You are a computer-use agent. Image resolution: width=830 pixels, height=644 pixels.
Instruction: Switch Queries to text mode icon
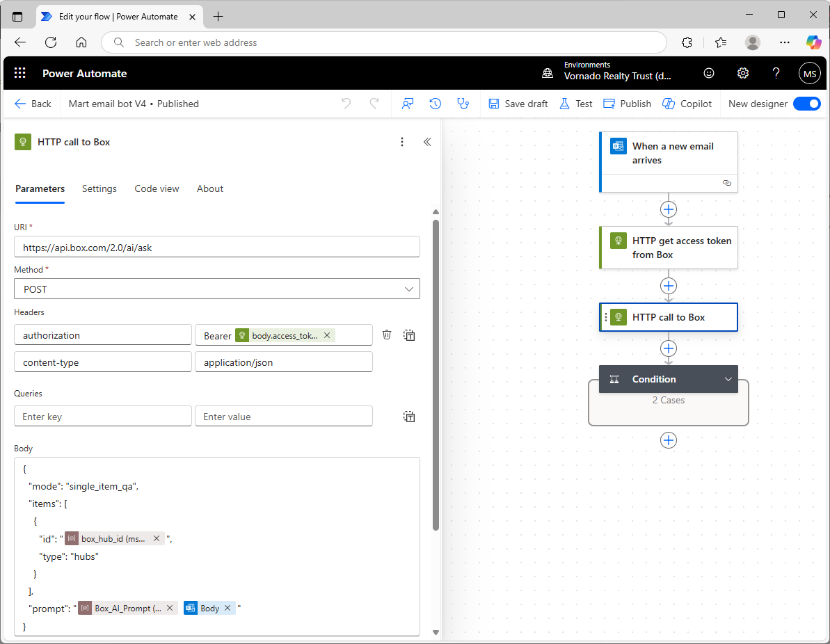(409, 417)
